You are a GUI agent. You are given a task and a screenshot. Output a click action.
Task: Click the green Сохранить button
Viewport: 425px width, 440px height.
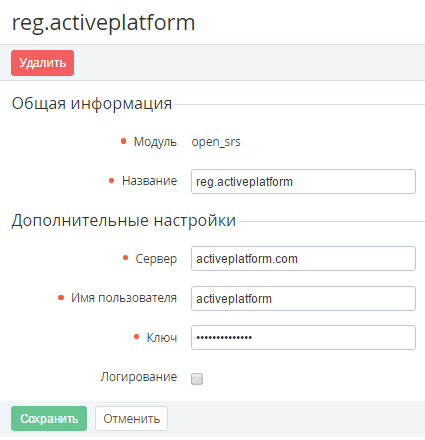click(49, 418)
